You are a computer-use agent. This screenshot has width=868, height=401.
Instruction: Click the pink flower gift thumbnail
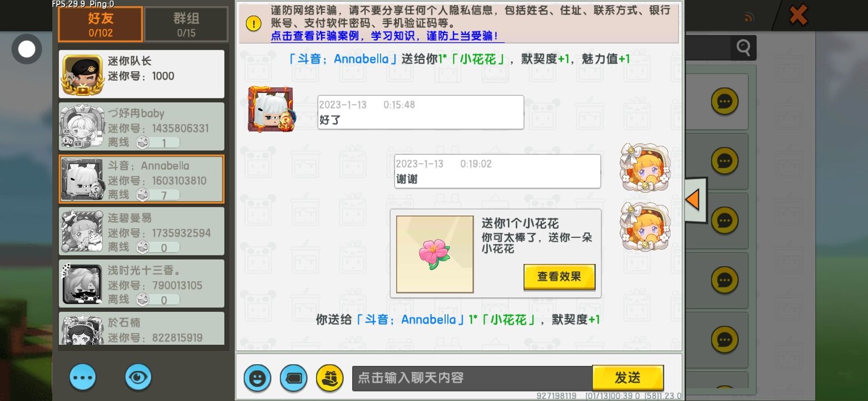click(x=435, y=254)
